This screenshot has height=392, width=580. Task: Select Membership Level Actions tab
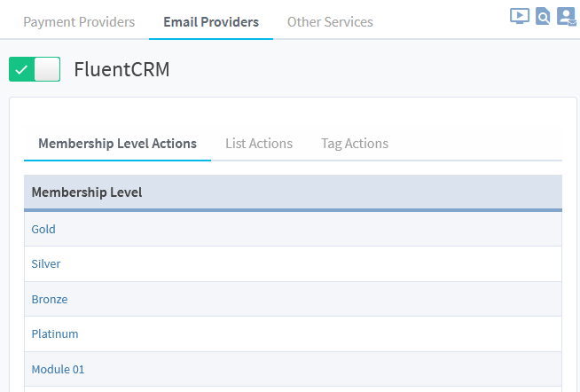pos(117,143)
